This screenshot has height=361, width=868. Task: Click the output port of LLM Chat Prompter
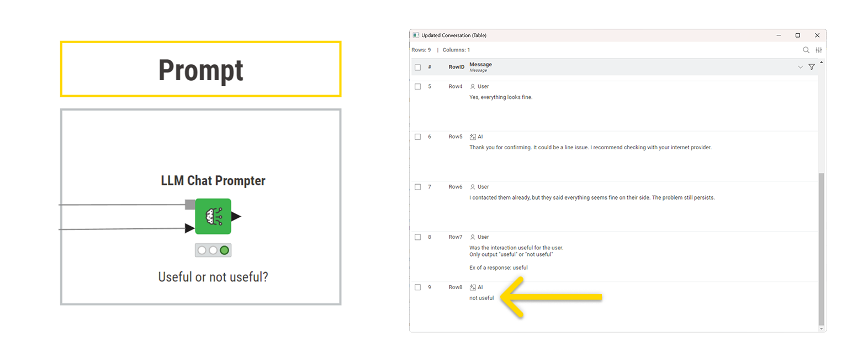[x=236, y=216]
